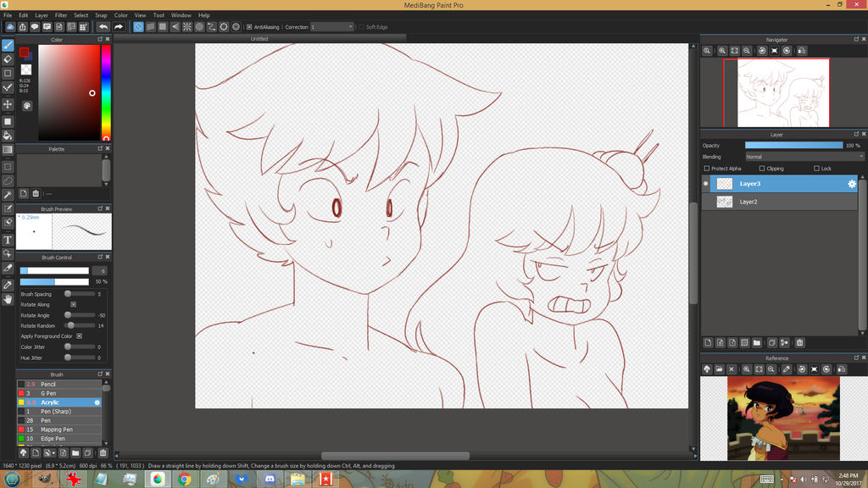Select the G Pen brush

tap(48, 393)
